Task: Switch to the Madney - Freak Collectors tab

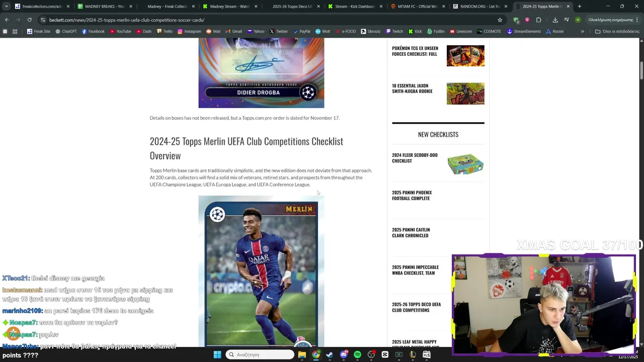Action: (168, 7)
